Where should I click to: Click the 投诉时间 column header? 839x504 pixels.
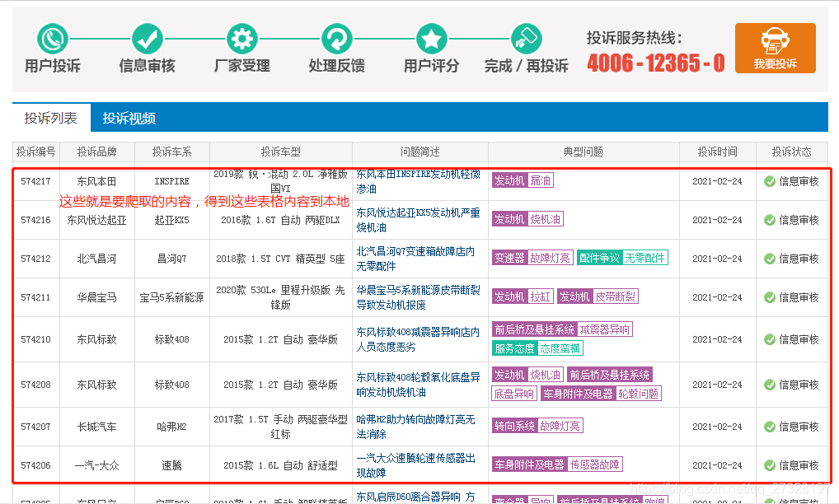(x=718, y=152)
